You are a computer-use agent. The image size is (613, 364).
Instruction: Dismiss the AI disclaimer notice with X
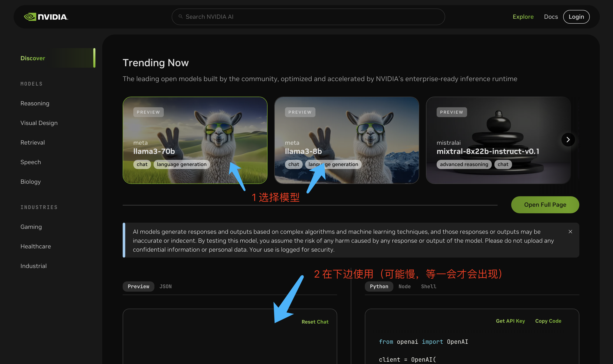570,232
